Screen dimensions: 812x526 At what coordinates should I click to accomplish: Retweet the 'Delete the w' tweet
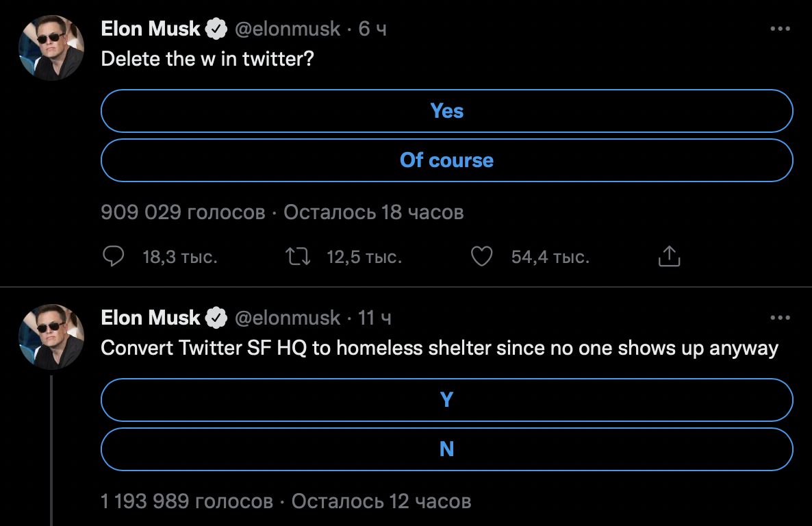click(x=298, y=257)
